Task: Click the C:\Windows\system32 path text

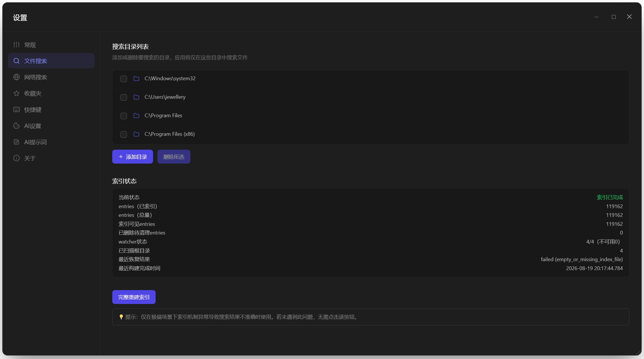Action: (170, 78)
